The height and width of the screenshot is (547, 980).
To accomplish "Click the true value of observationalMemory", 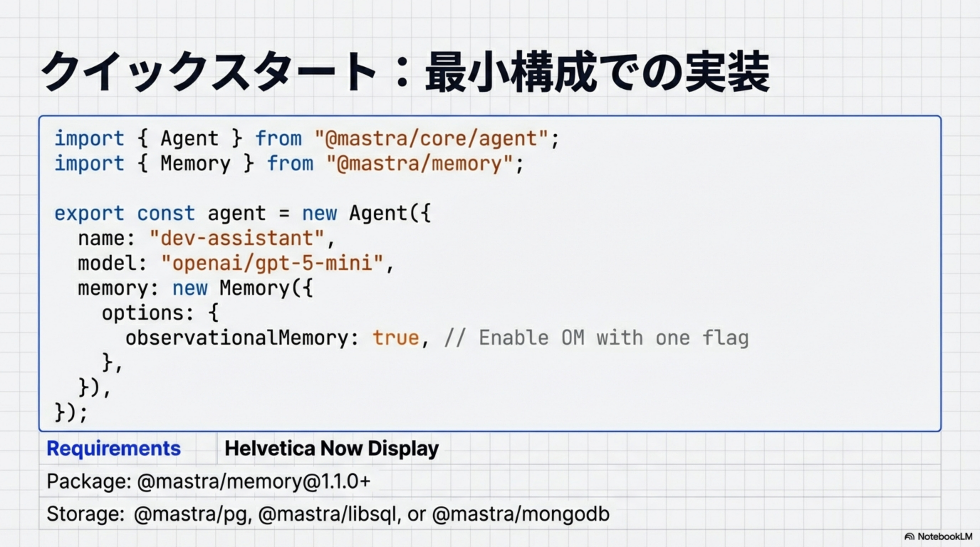I will pos(396,338).
